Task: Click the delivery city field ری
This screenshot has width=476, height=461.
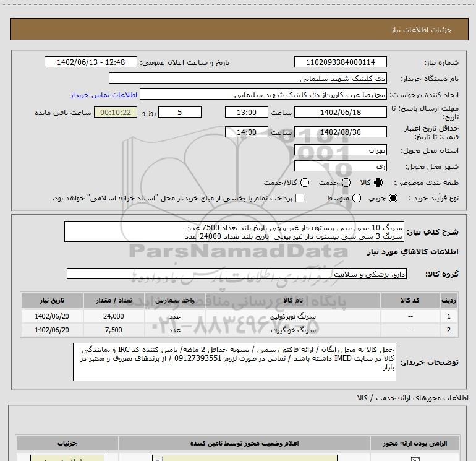Action: [x=340, y=166]
